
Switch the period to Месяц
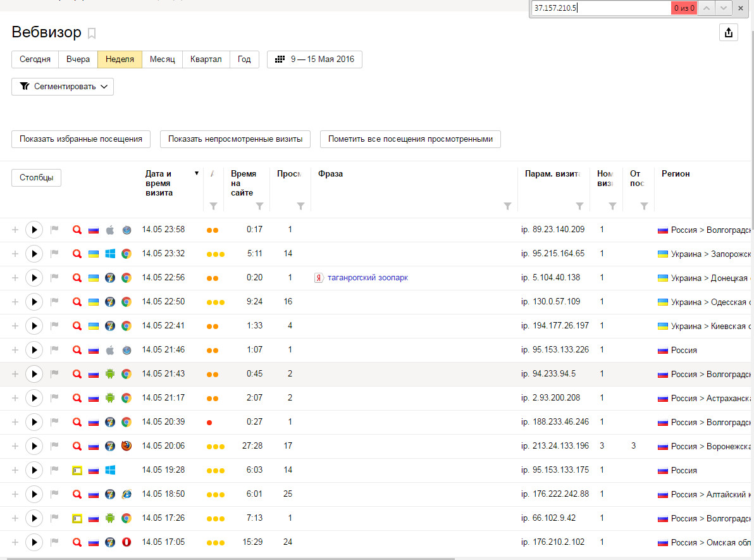(x=162, y=59)
